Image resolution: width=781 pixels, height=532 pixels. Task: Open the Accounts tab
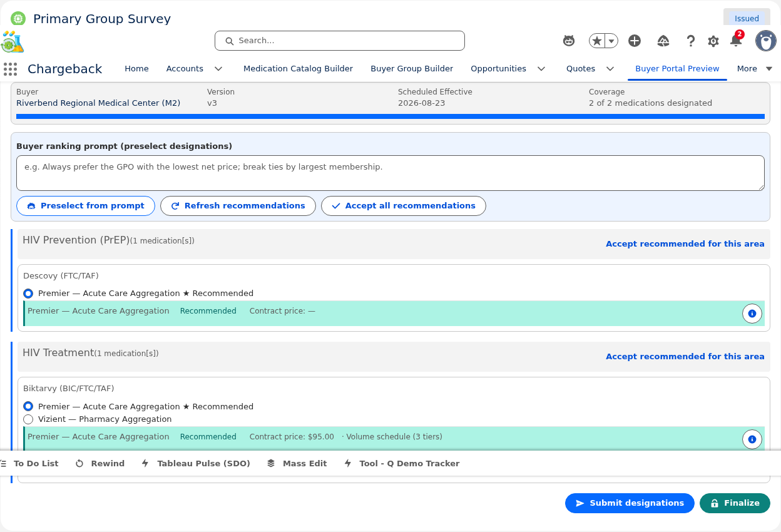185,69
